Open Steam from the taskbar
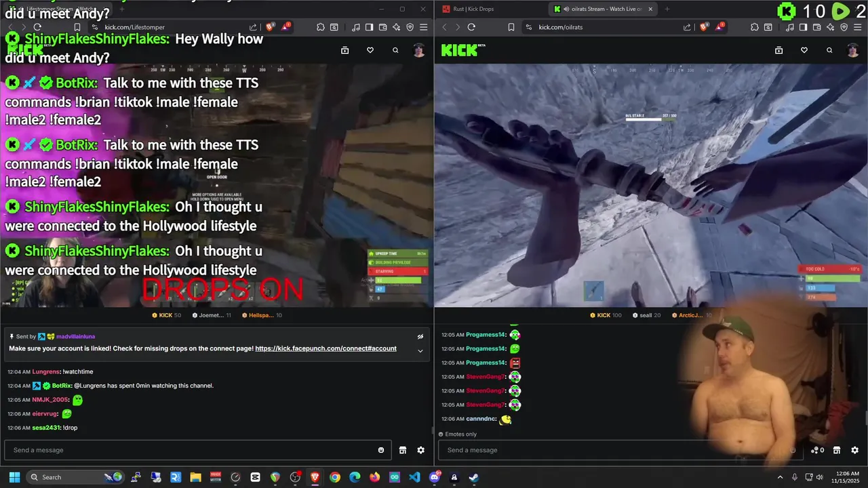This screenshot has width=868, height=488. (473, 477)
